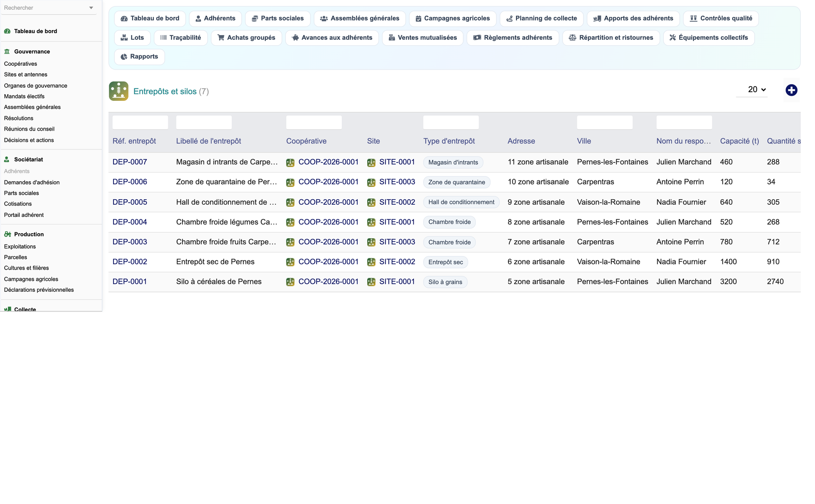815x504 pixels.
Task: Click the Parts sociales coins icon
Action: tap(255, 18)
